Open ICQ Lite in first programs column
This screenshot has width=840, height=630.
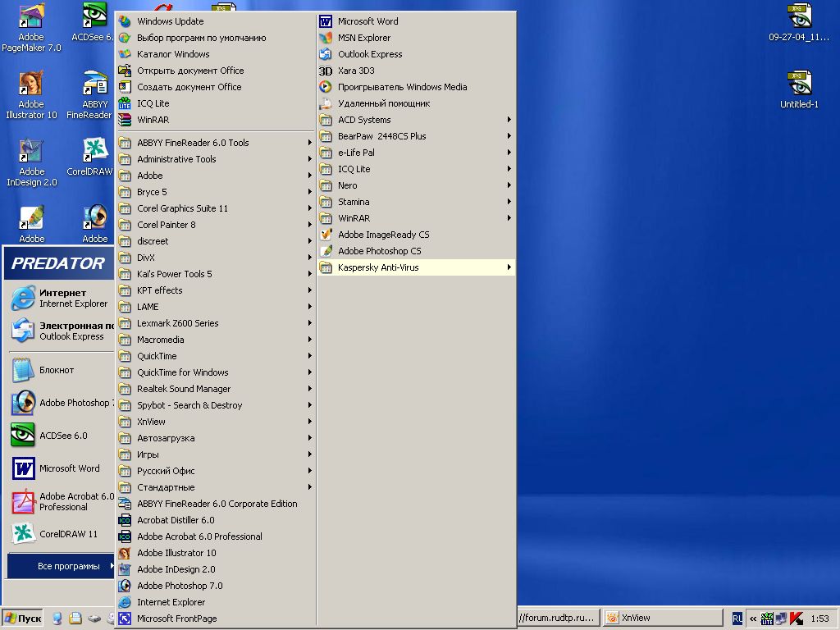point(216,103)
